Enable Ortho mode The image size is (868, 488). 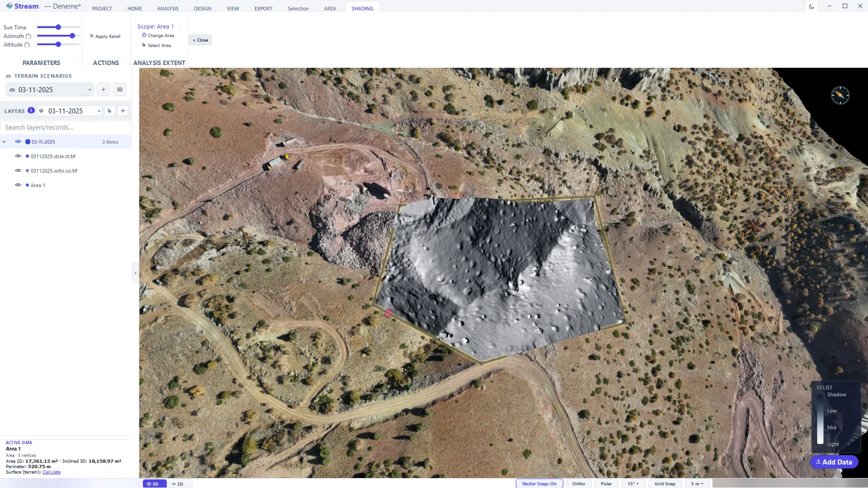pyautogui.click(x=578, y=484)
